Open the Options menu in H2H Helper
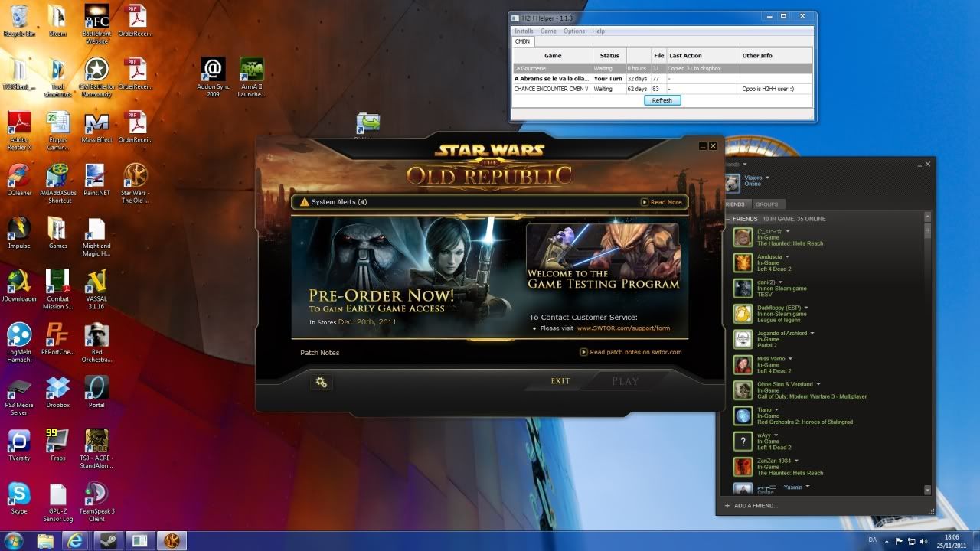Viewport: 980px width, 551px height. (x=574, y=31)
